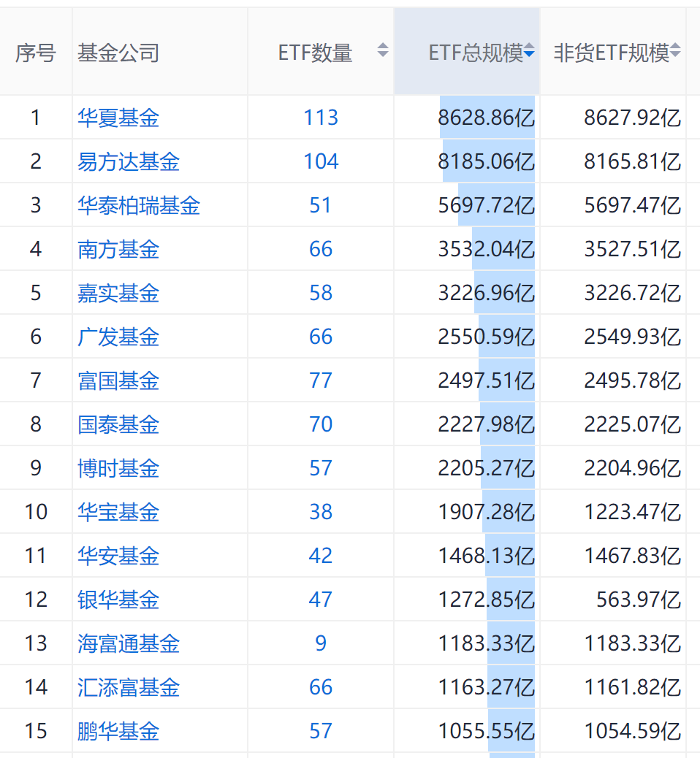700x758 pixels.
Task: Open 华泰柏瑞基金 company link
Action: pyautogui.click(x=139, y=205)
